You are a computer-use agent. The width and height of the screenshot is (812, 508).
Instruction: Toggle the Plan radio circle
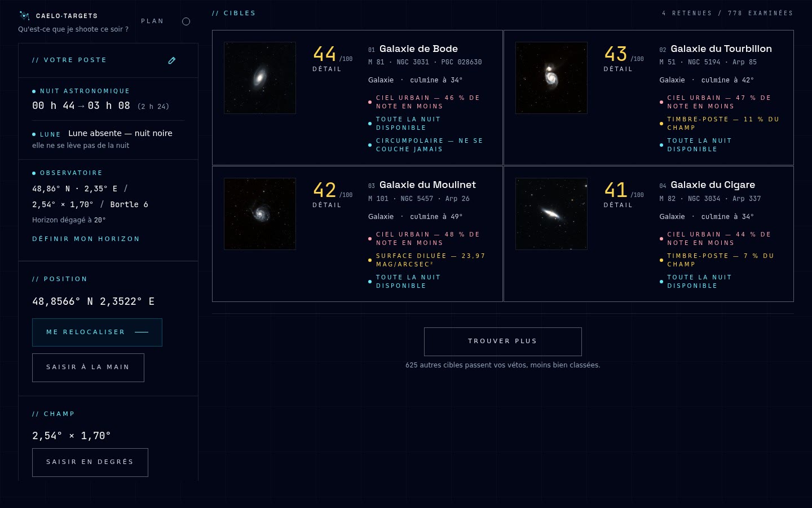[x=186, y=21]
